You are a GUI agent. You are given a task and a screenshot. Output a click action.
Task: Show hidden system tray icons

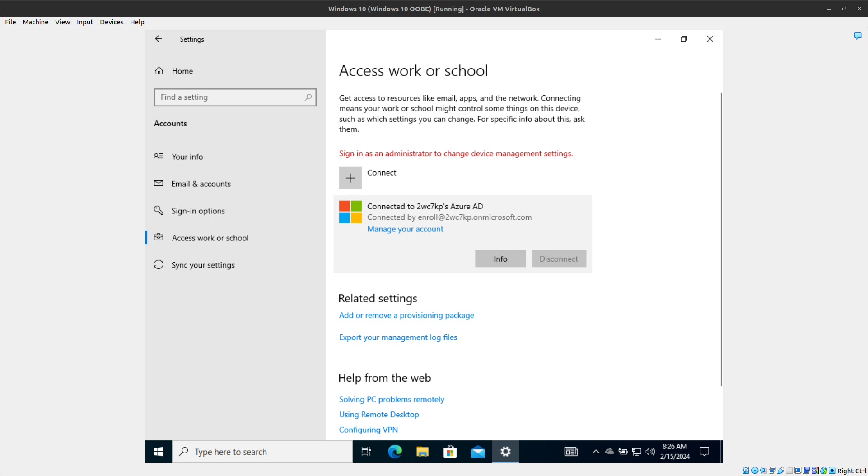(596, 452)
